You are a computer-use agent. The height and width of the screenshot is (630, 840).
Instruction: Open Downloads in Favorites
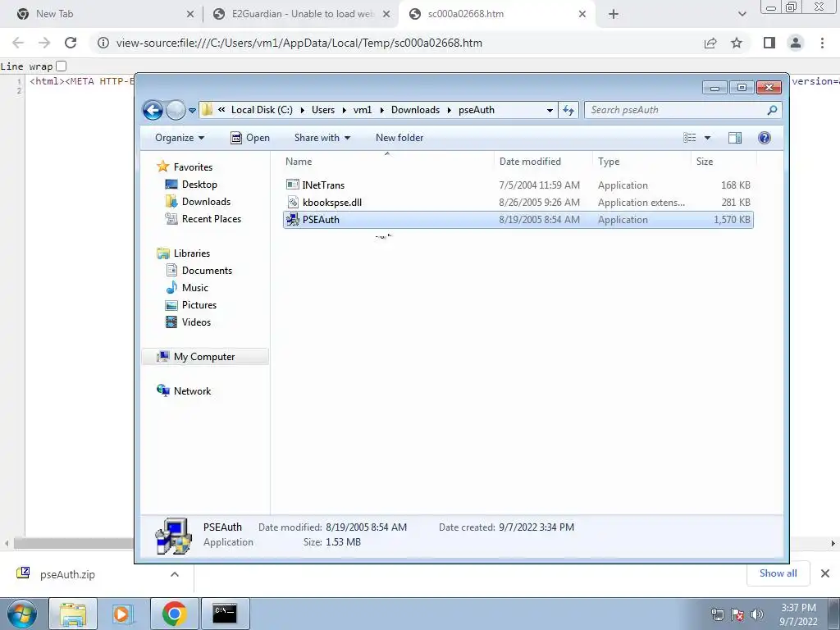(x=198, y=202)
